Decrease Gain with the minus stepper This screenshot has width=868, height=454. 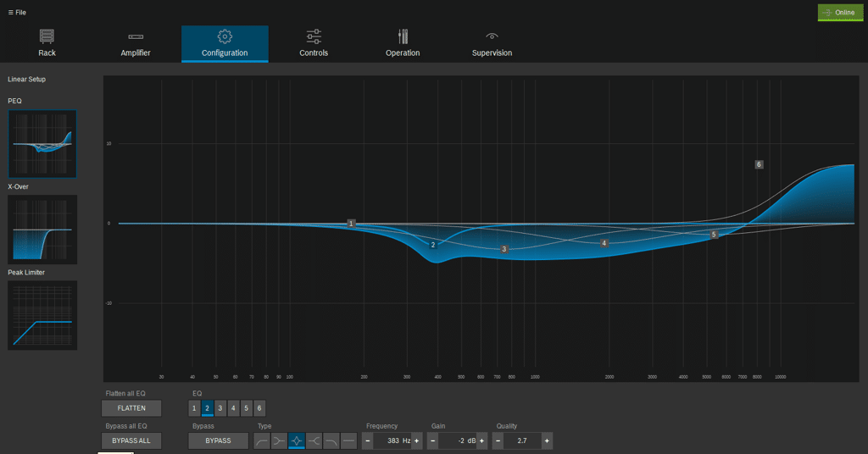coord(433,441)
